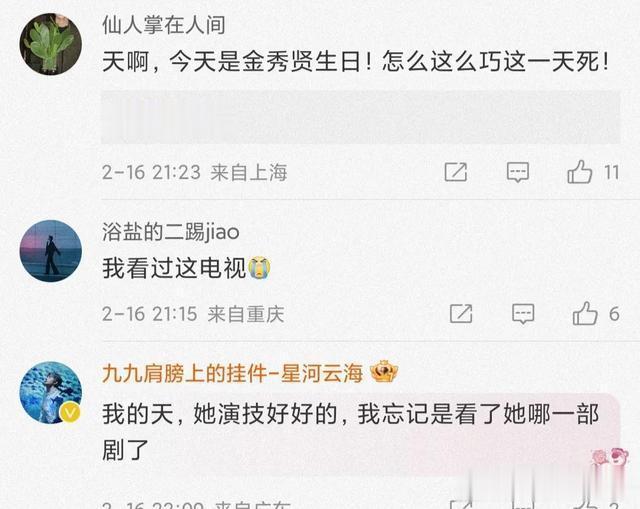Like the comment with 6 likes
The image size is (640, 509).
coord(585,313)
